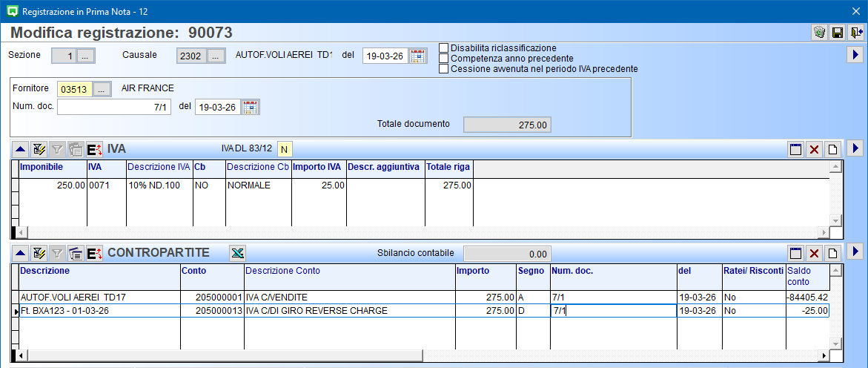Open the calendar picker next to Causale date
The width and height of the screenshot is (868, 368).
pyautogui.click(x=418, y=56)
